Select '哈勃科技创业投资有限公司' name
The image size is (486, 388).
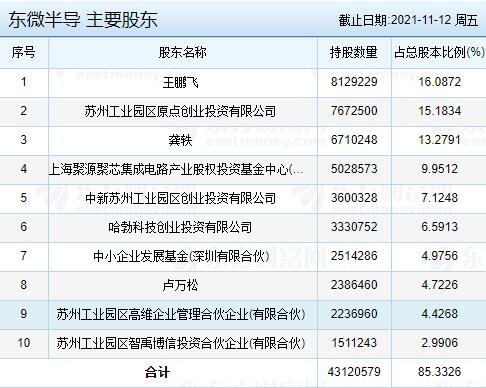[180, 227]
